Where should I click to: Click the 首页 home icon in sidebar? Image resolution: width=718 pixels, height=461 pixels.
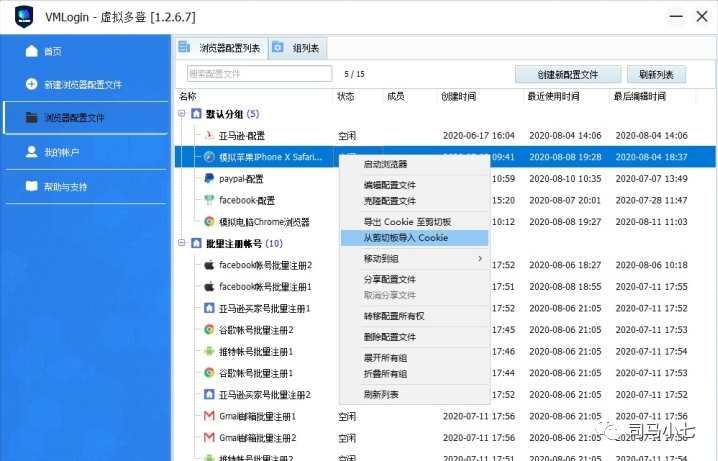(x=32, y=51)
